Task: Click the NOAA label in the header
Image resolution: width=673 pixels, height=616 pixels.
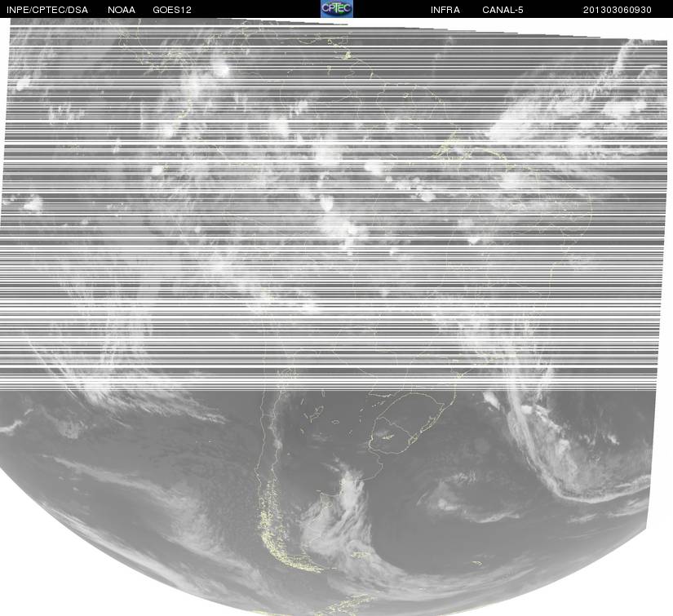Action: pos(122,10)
